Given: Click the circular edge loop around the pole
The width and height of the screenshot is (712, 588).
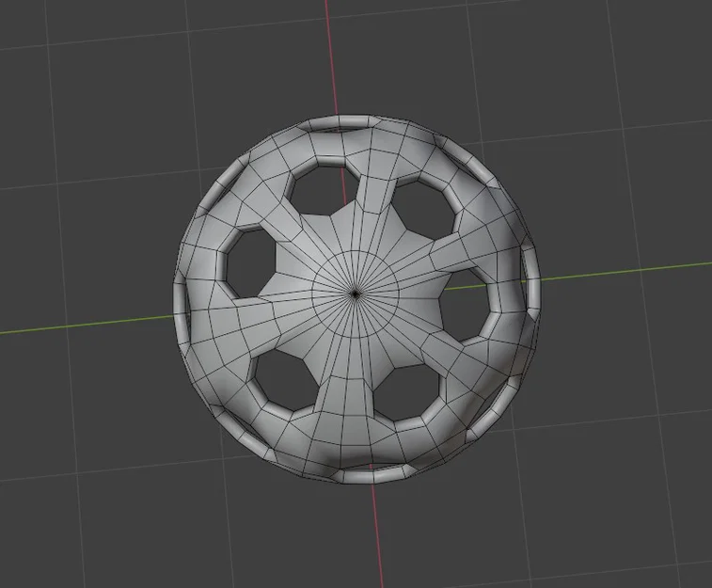Looking at the screenshot, I should pyautogui.click(x=356, y=294).
